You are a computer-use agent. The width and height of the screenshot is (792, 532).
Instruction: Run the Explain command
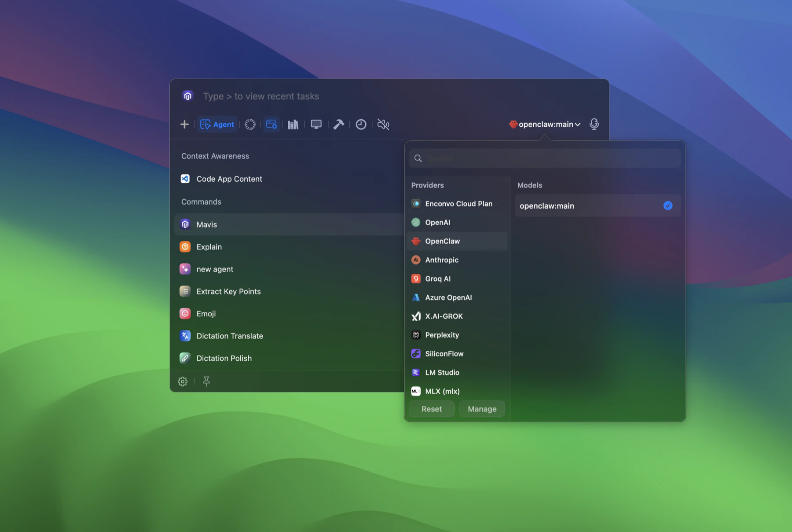[289, 247]
